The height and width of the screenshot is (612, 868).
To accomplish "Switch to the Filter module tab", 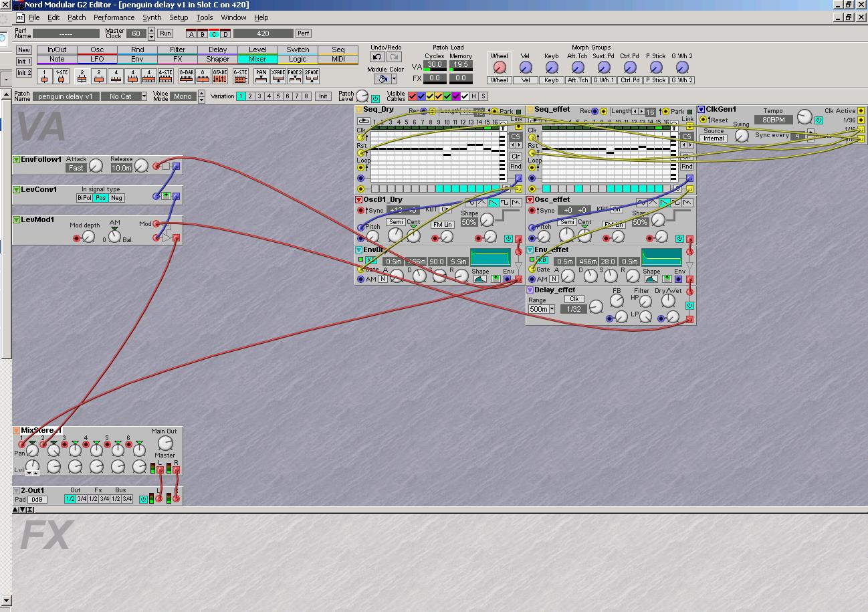I will coord(177,49).
